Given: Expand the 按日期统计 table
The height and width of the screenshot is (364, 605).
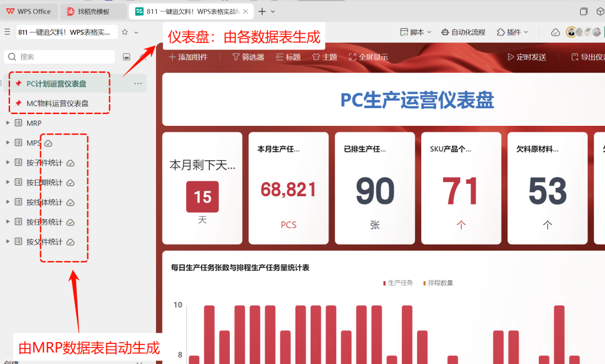Looking at the screenshot, I should click(x=7, y=182).
